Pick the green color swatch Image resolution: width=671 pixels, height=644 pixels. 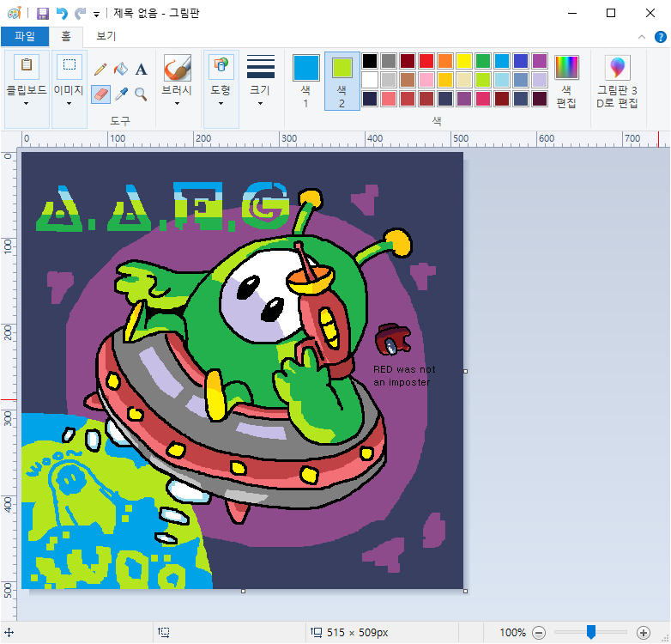pyautogui.click(x=483, y=61)
